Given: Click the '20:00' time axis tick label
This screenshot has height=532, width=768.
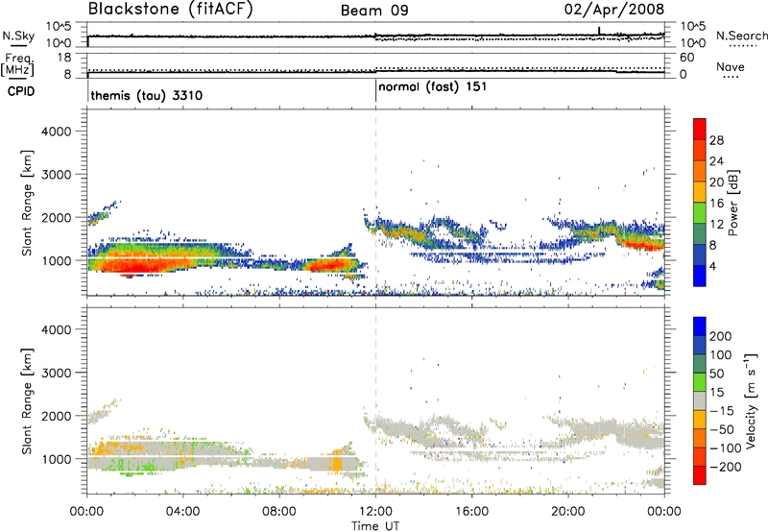Looking at the screenshot, I should (568, 512).
